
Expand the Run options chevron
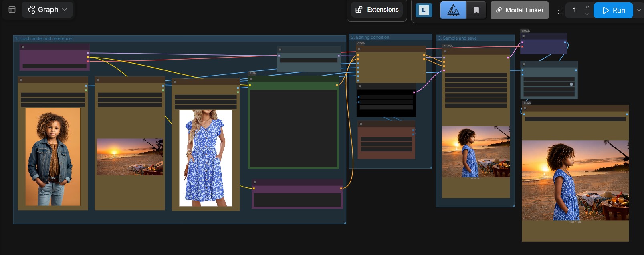639,10
